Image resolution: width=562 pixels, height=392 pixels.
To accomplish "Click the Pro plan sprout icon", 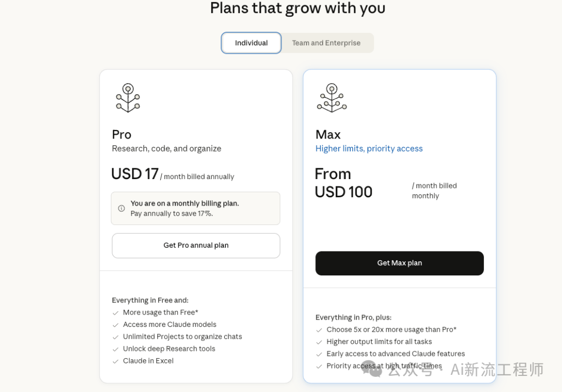I will click(x=128, y=98).
